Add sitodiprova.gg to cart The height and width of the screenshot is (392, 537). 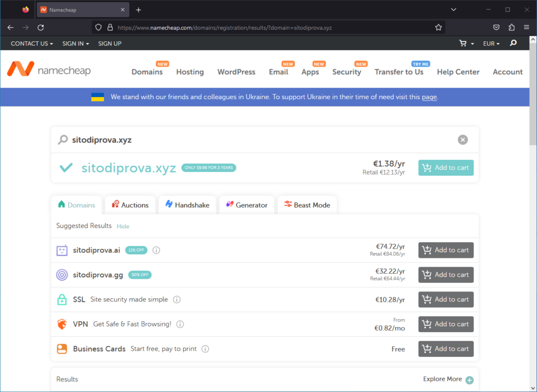(x=446, y=275)
